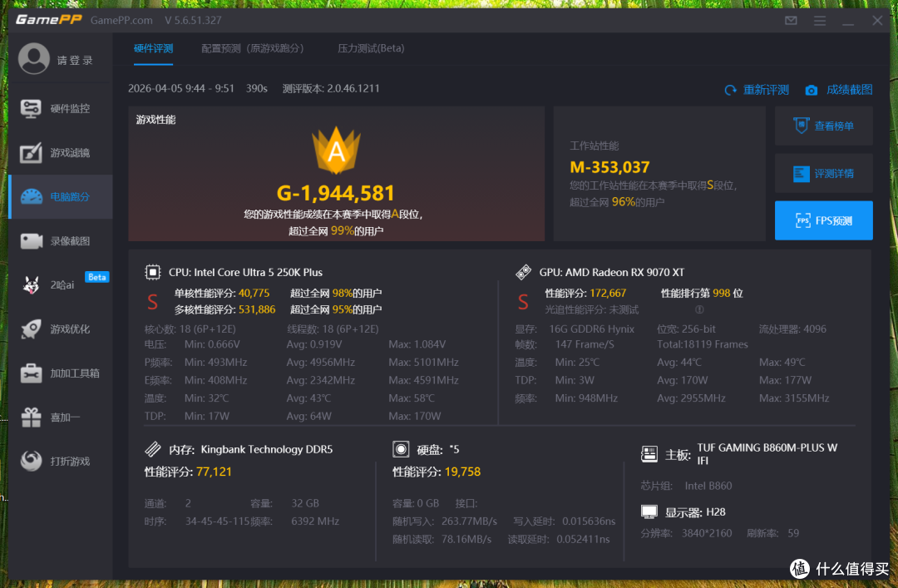Click the gold A rank badge
The width and height of the screenshot is (898, 588).
click(336, 151)
